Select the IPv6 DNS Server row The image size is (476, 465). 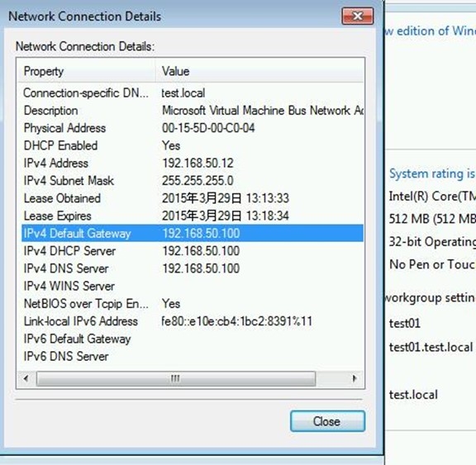pyautogui.click(x=193, y=357)
